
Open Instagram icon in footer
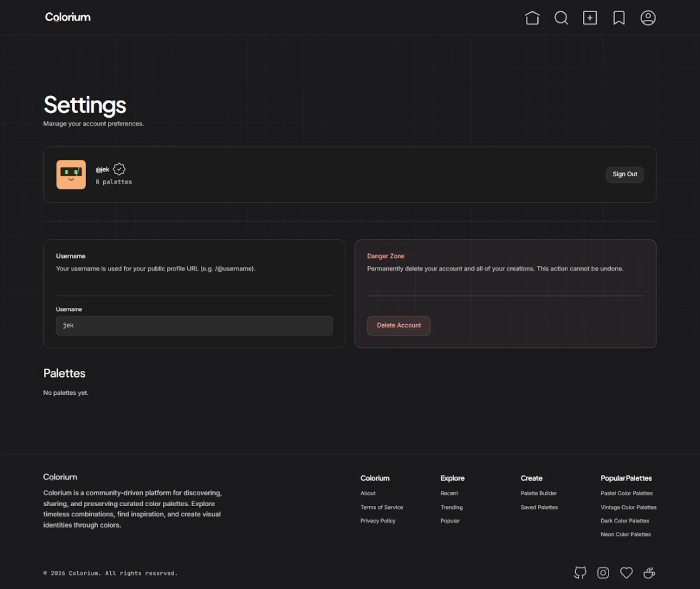click(603, 573)
